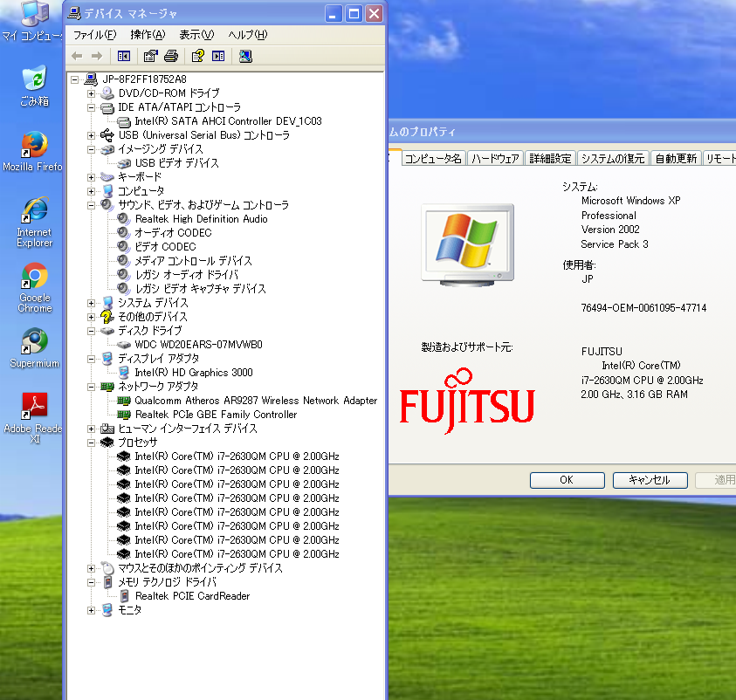This screenshot has width=736, height=700.
Task: Select the Intel(R) HD Graphics 3000 icon
Action: click(x=124, y=373)
